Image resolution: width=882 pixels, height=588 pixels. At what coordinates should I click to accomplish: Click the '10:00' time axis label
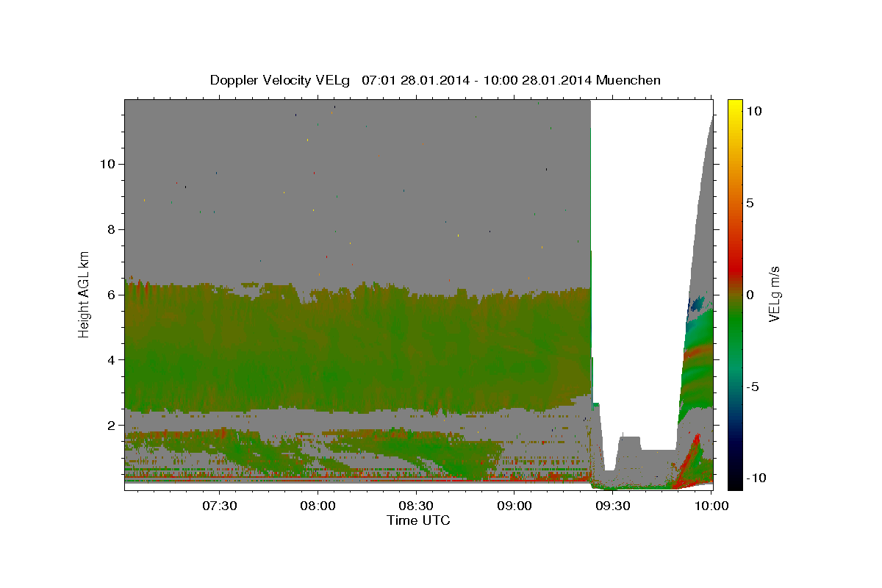[711, 506]
